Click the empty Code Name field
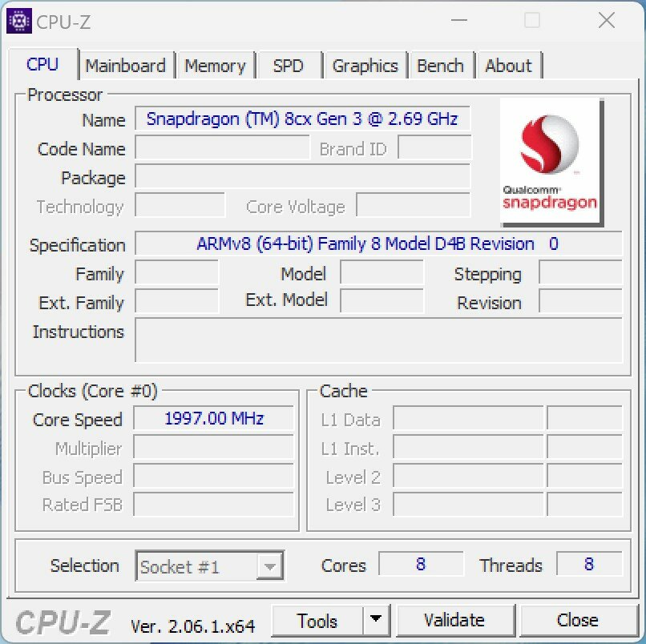This screenshot has width=646, height=644. 222,147
